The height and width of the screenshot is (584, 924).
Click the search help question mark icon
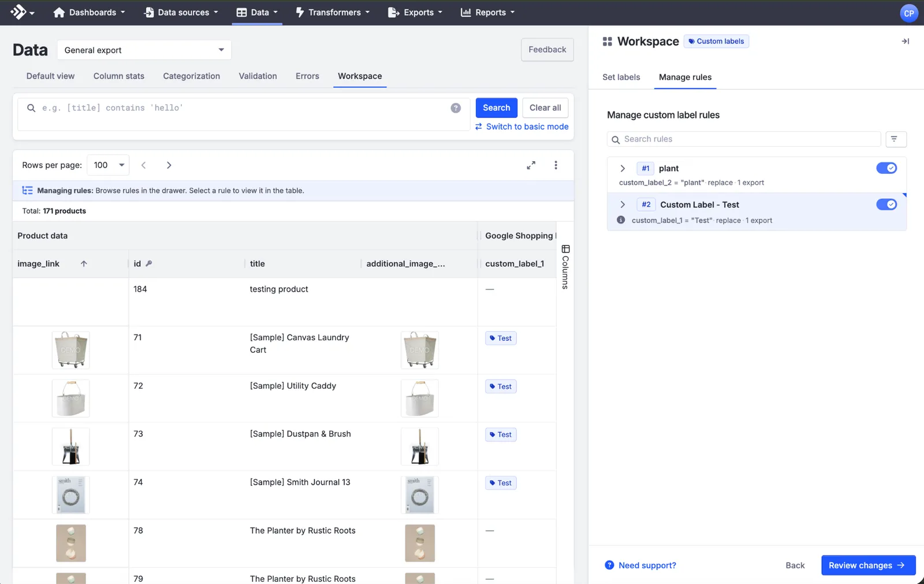pyautogui.click(x=456, y=108)
